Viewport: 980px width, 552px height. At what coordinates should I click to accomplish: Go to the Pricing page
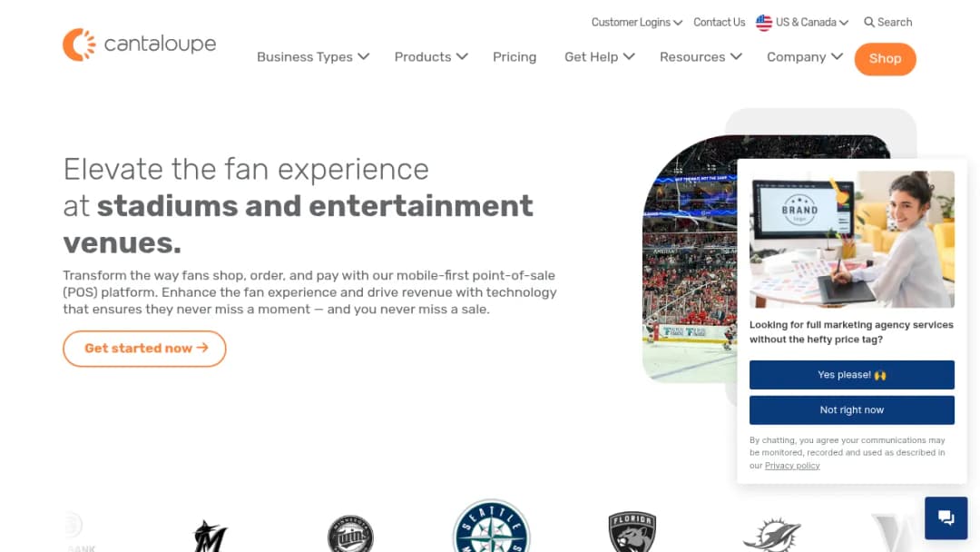(x=514, y=57)
